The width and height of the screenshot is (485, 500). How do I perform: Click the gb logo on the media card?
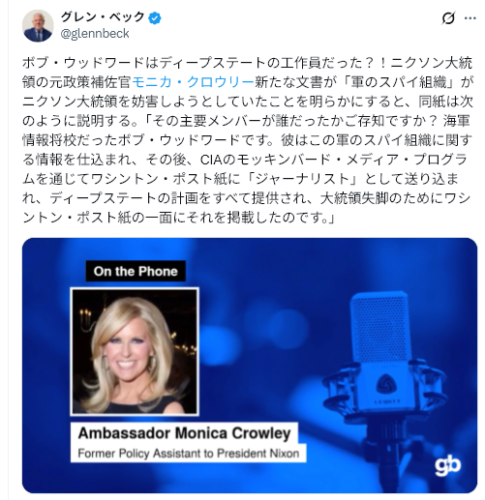tap(448, 466)
